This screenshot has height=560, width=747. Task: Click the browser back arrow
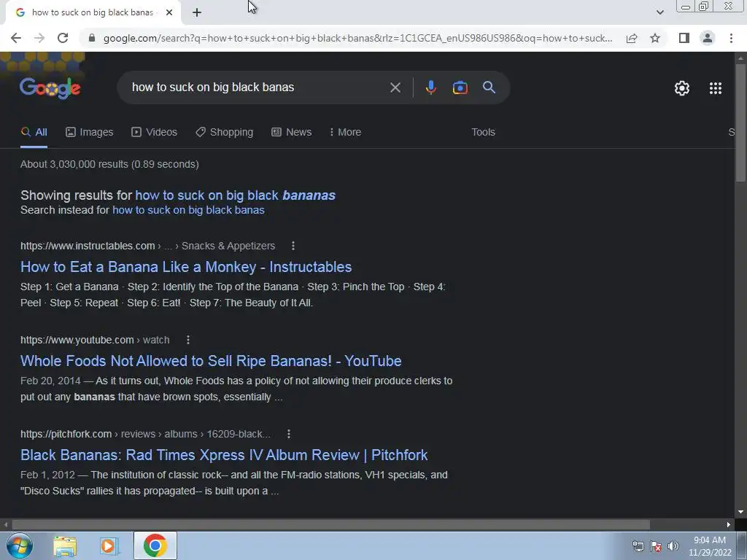click(16, 38)
